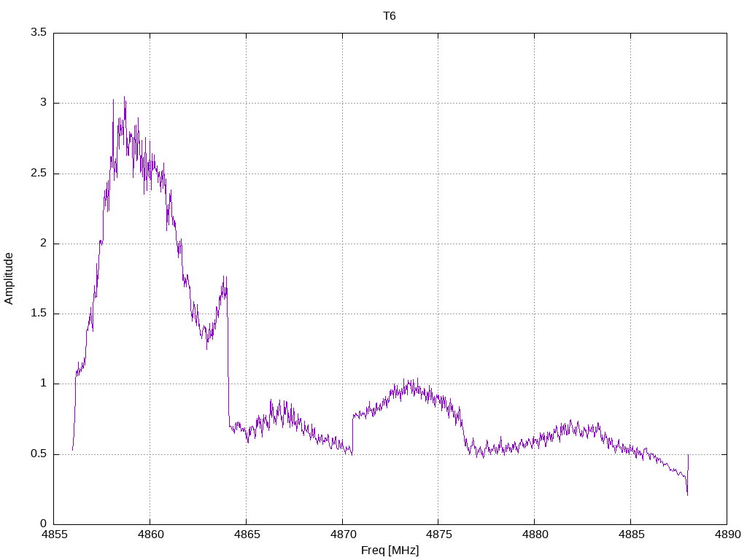Click x-axis tick label 4875
Screen dimensions: 747x560
[438, 534]
